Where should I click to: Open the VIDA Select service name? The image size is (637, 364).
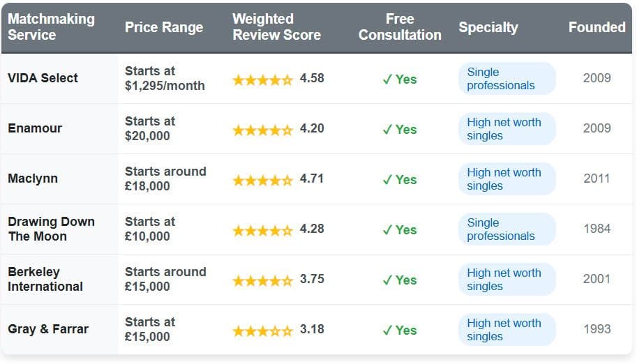pos(43,78)
